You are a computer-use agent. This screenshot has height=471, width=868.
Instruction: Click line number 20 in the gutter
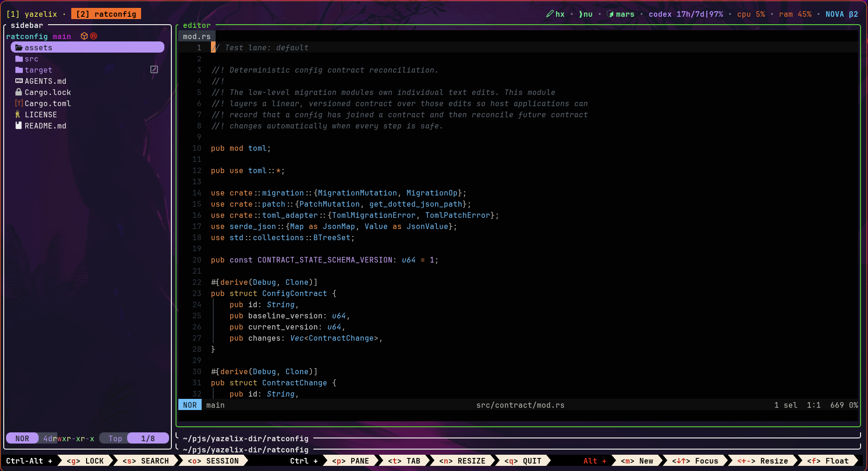click(x=197, y=260)
